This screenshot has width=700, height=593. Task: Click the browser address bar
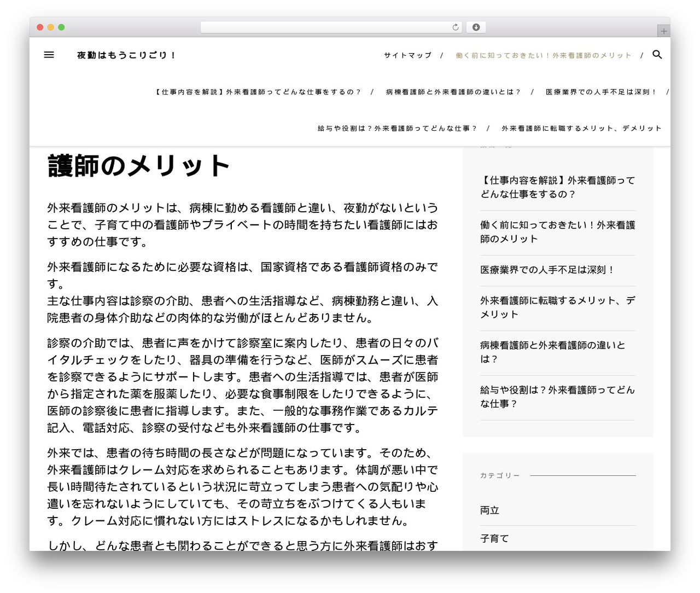[331, 27]
